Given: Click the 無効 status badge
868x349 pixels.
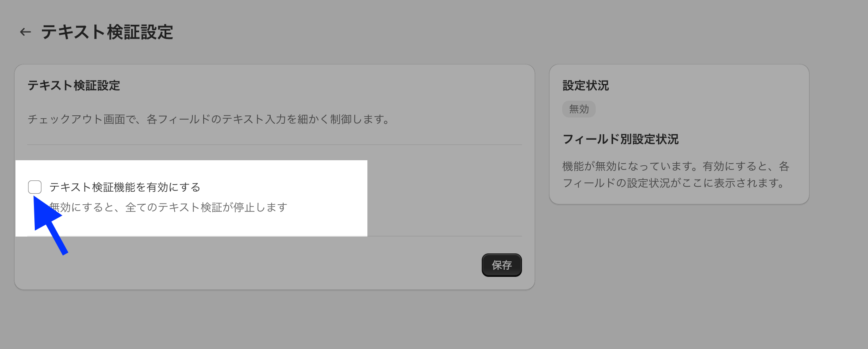Looking at the screenshot, I should [579, 109].
